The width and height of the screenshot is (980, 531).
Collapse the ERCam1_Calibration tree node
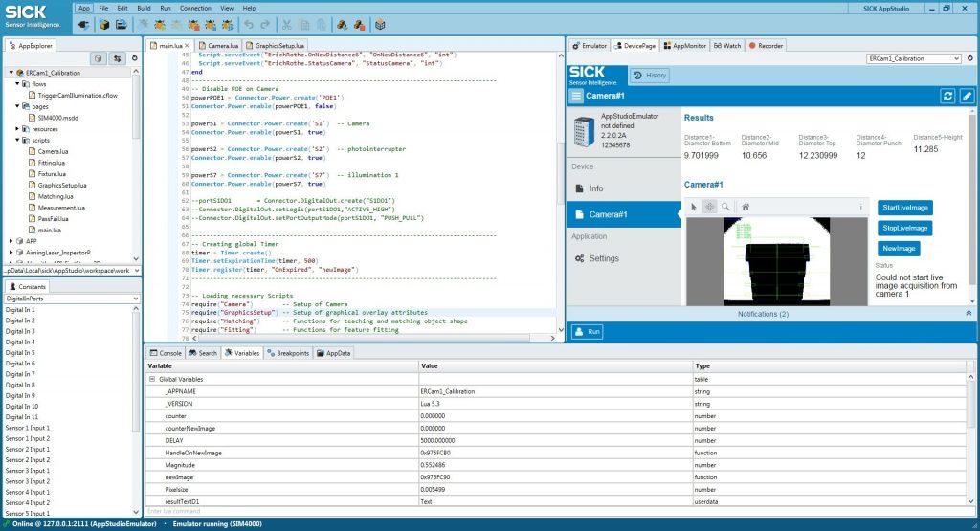[11, 73]
